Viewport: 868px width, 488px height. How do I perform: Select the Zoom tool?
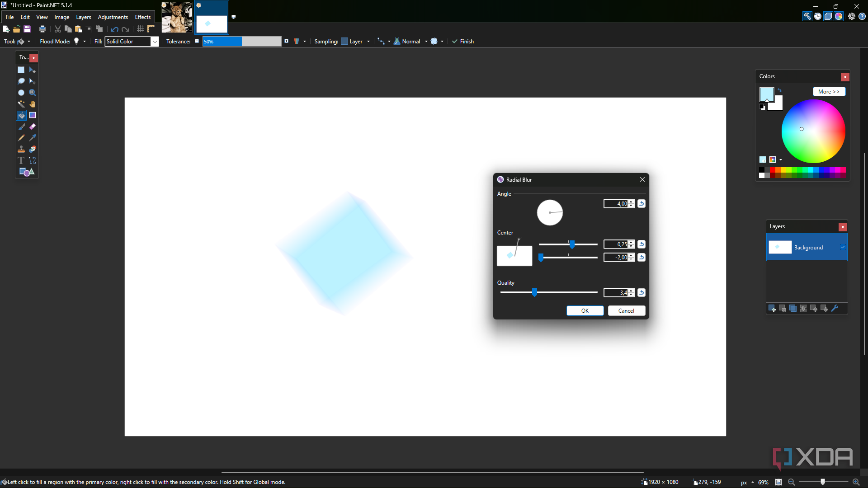33,93
